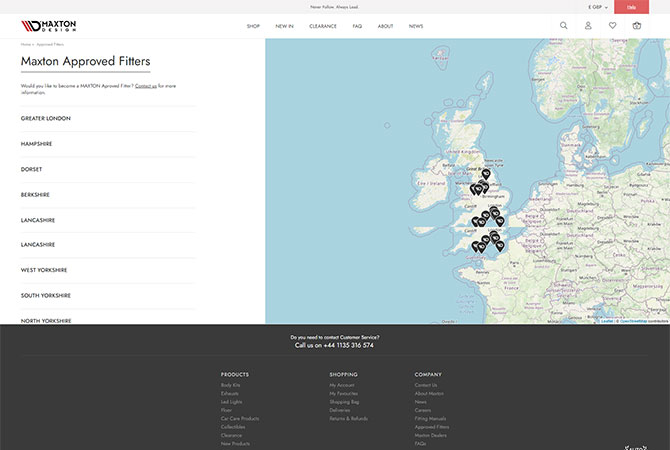This screenshot has height=450, width=670.
Task: Open FAQ in the header navigation
Action: 357,26
